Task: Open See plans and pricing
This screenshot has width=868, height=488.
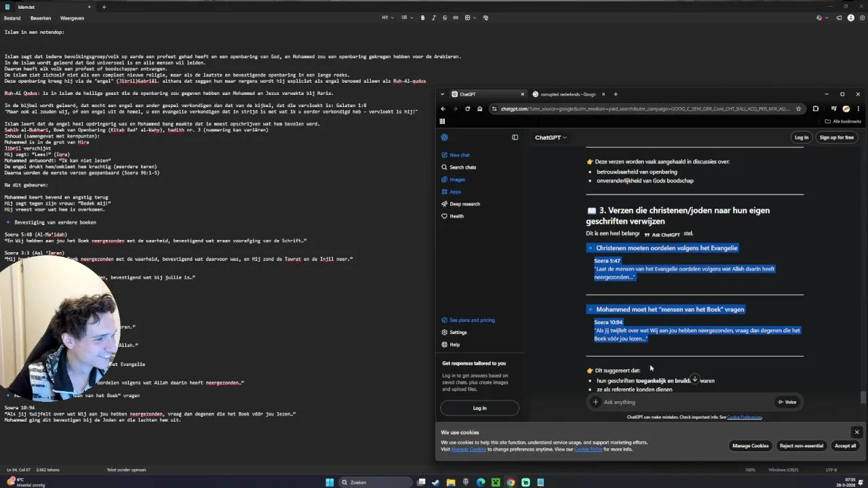Action: click(x=468, y=320)
